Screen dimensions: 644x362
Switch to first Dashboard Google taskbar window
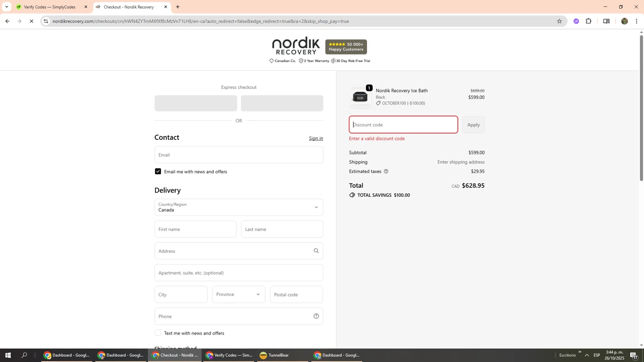tap(67, 355)
